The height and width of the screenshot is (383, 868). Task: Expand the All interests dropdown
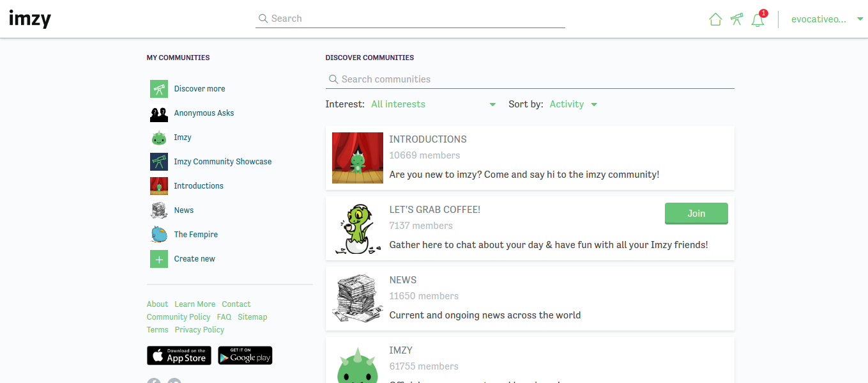pyautogui.click(x=433, y=104)
